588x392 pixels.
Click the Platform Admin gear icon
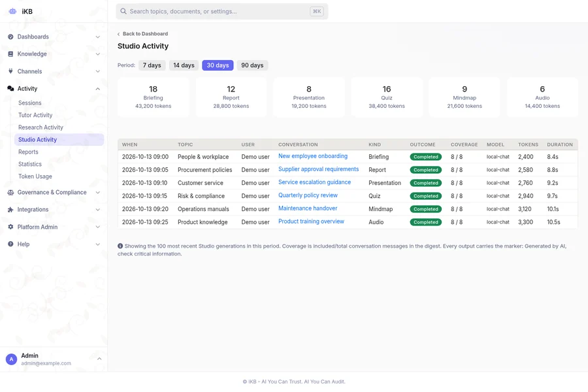pyautogui.click(x=10, y=227)
